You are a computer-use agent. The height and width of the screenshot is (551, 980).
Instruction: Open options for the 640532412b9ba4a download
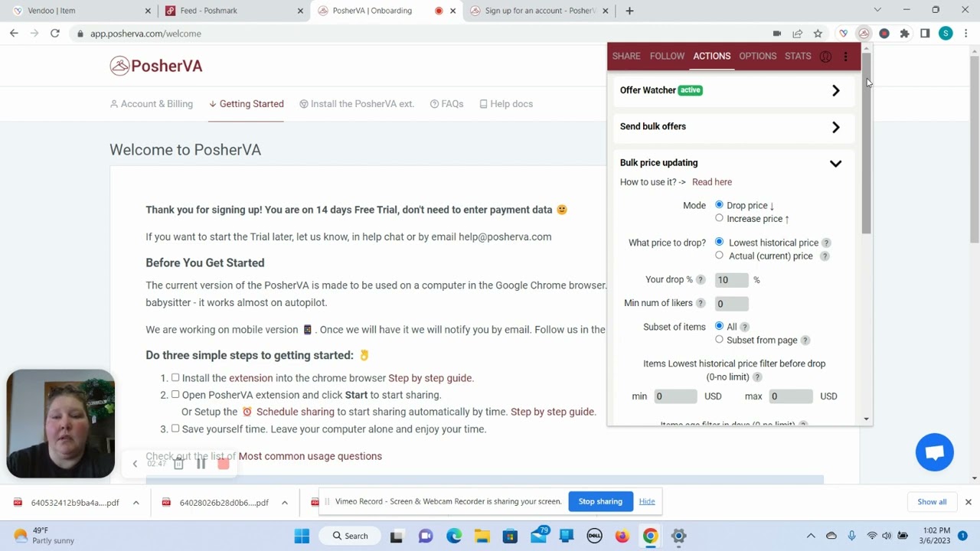click(x=136, y=503)
